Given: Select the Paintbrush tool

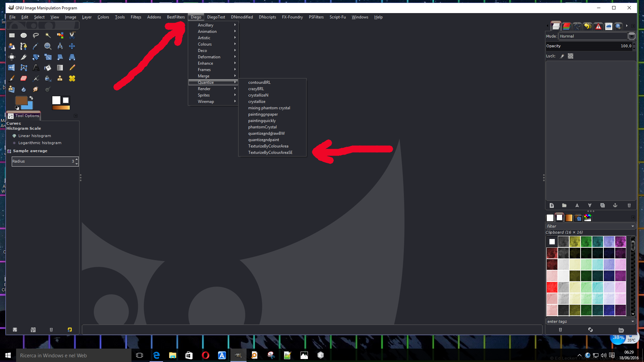Looking at the screenshot, I should [12, 78].
